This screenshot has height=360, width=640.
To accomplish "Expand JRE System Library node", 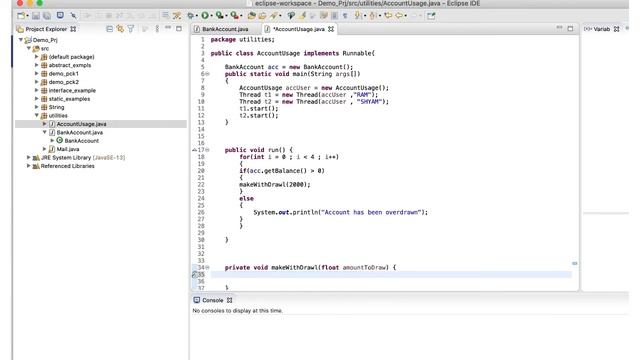I will click(29, 157).
